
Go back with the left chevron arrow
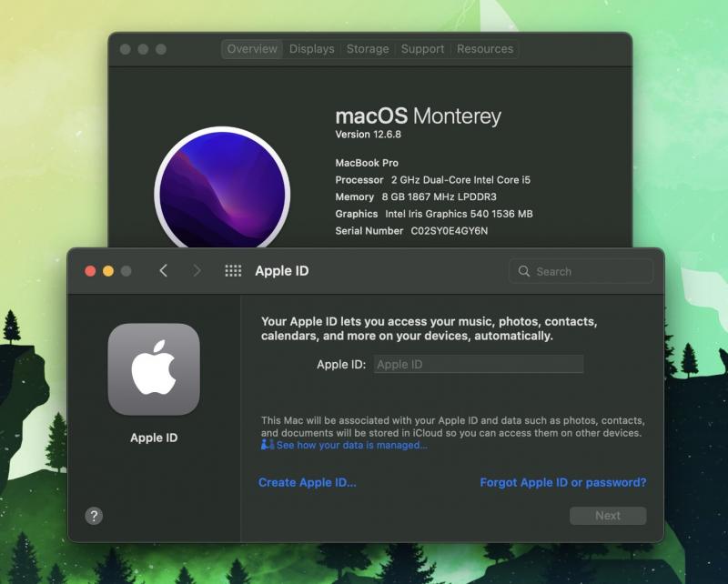[164, 271]
